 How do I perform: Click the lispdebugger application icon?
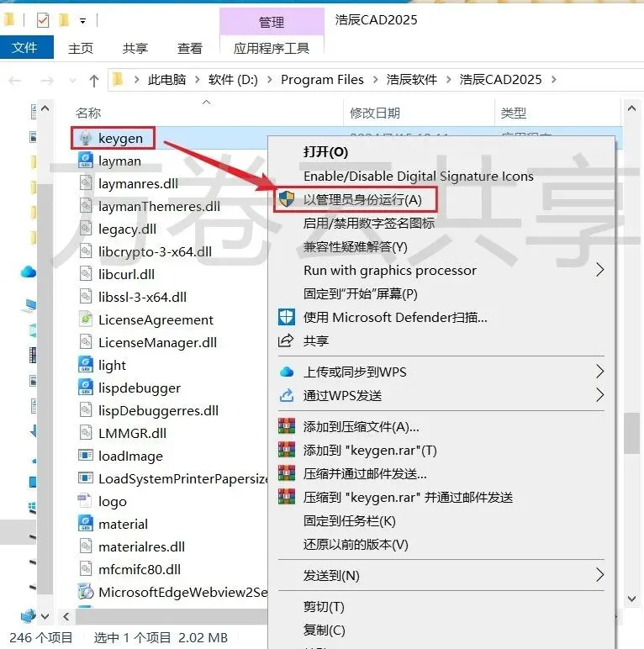pos(86,388)
